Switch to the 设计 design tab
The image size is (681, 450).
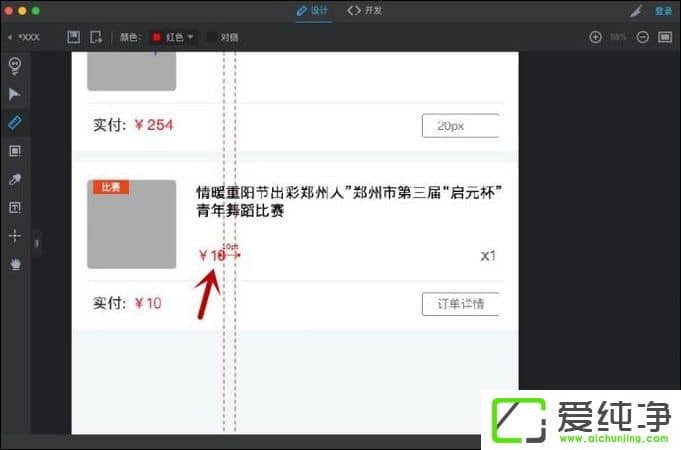coord(312,10)
